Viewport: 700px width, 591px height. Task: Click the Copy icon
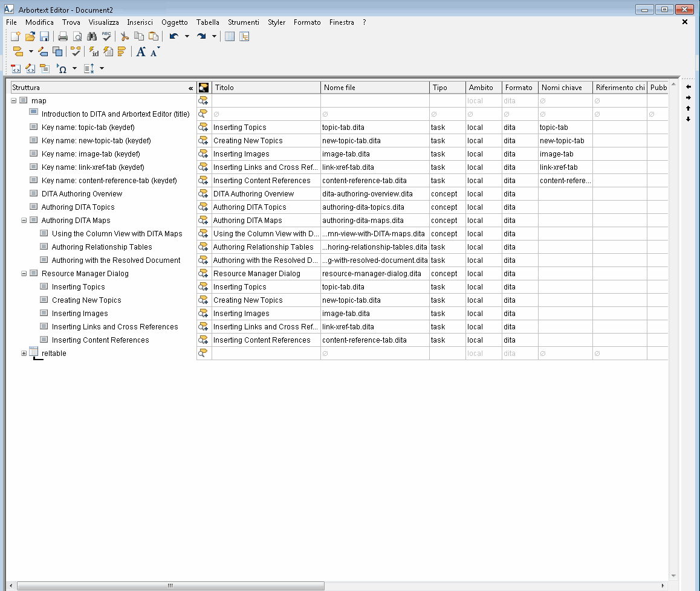(139, 37)
